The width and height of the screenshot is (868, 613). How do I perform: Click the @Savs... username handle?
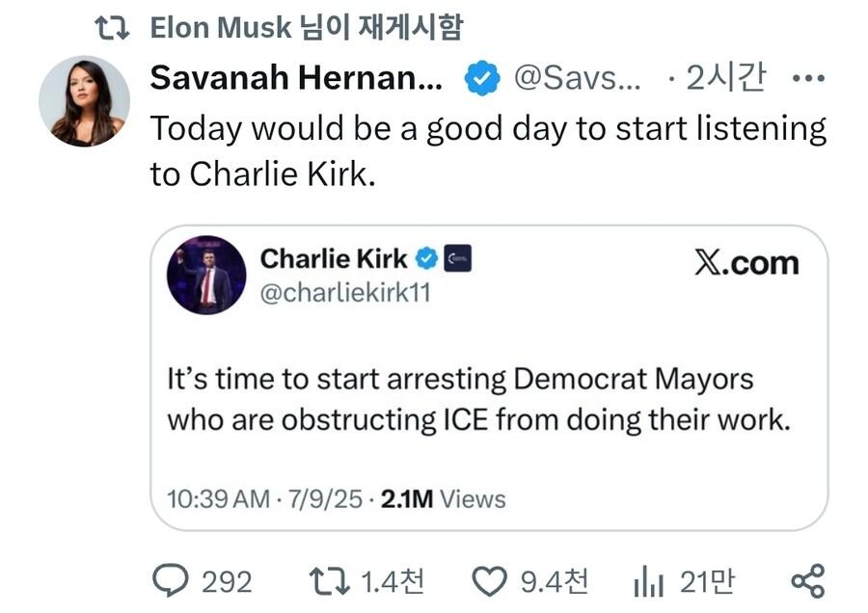click(578, 79)
